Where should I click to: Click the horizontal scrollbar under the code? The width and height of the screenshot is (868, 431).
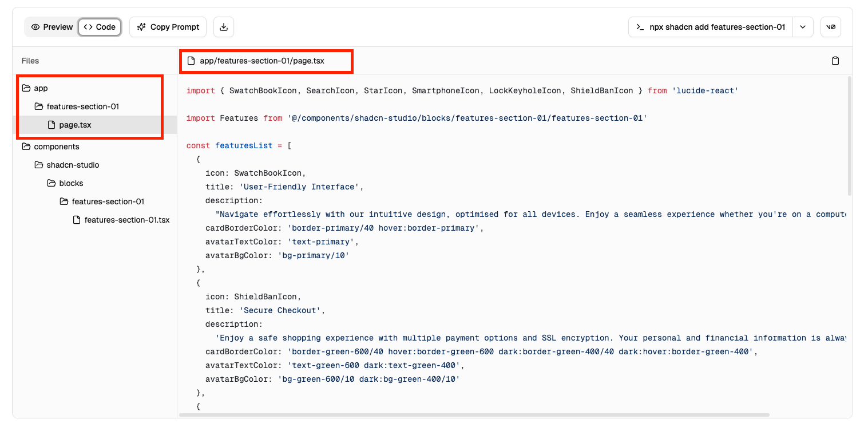coord(474,414)
